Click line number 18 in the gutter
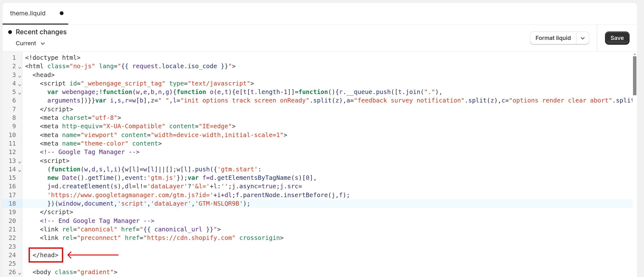 pos(12,203)
